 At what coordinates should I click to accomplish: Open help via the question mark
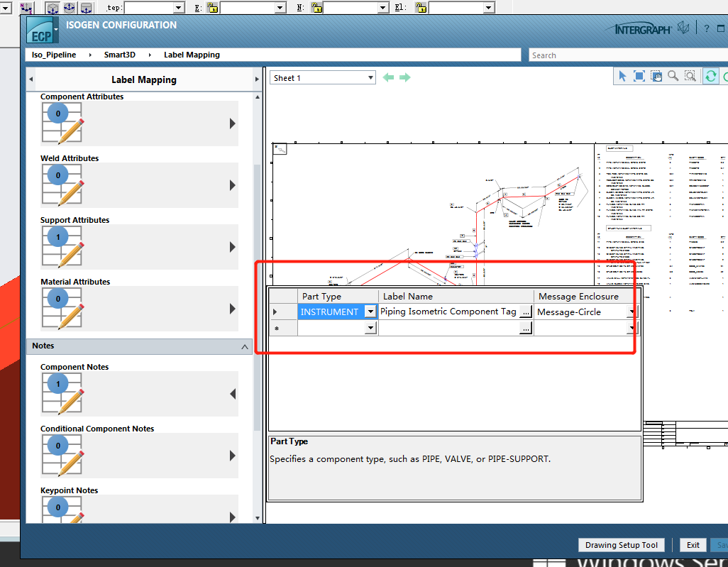pyautogui.click(x=707, y=29)
